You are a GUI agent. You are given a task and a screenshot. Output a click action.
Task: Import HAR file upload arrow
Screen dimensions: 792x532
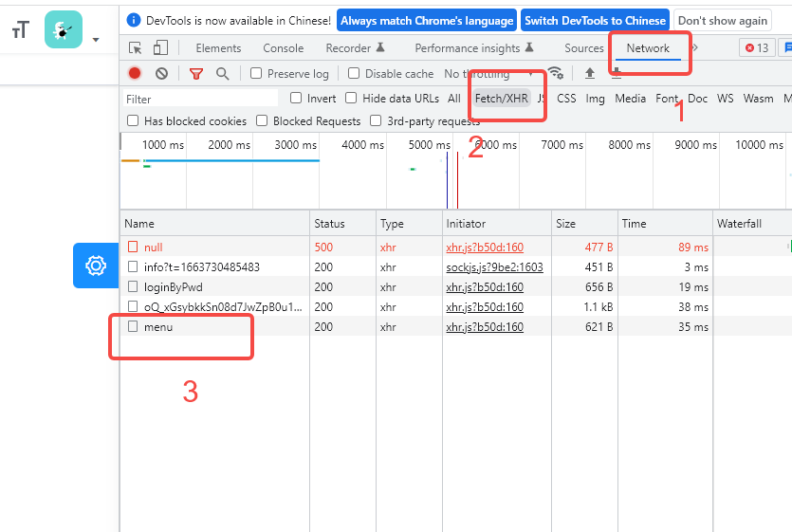pos(589,73)
